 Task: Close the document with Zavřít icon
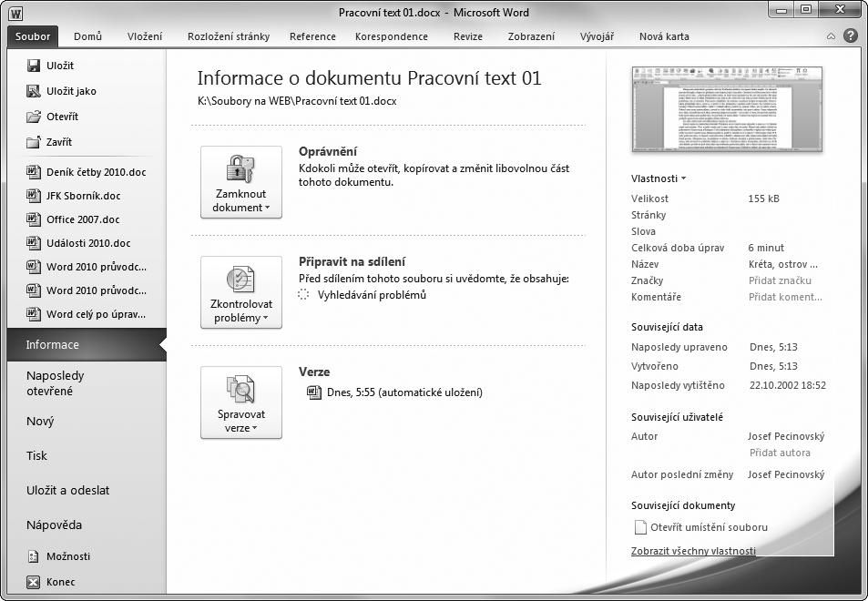(33, 142)
